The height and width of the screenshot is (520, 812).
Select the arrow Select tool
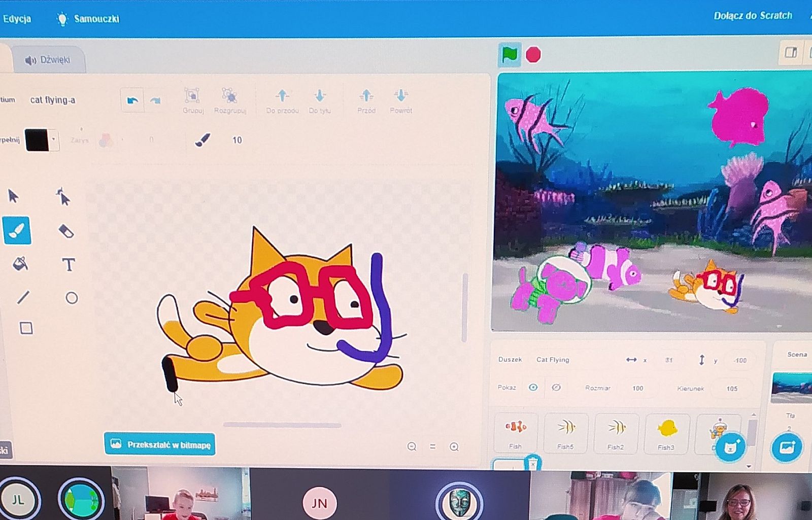(14, 196)
